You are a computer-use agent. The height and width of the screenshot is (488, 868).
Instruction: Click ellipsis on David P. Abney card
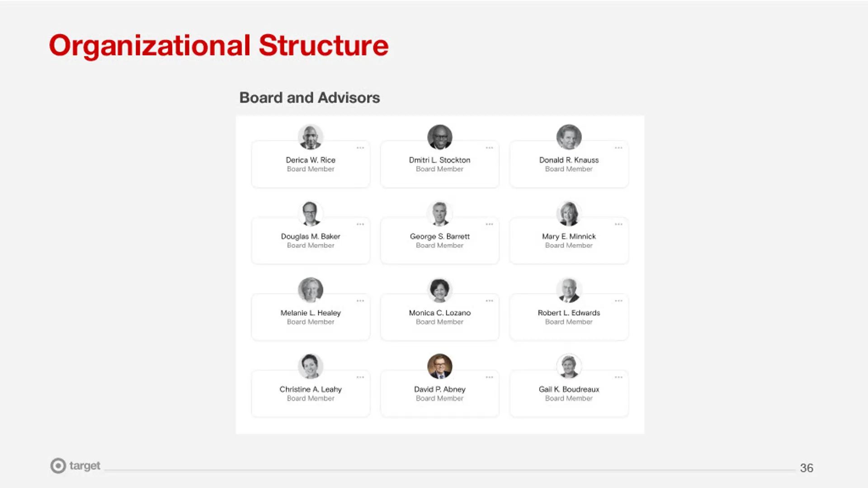489,377
